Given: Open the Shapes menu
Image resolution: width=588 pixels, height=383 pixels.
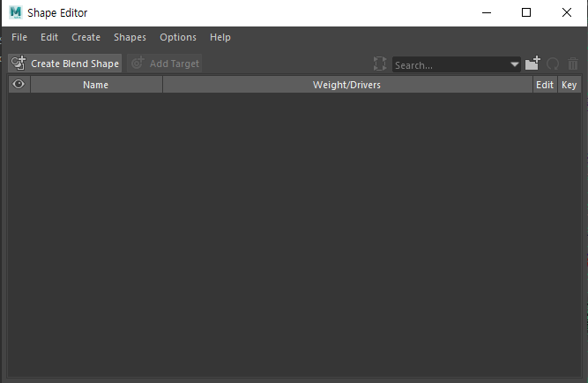Looking at the screenshot, I should [x=130, y=37].
